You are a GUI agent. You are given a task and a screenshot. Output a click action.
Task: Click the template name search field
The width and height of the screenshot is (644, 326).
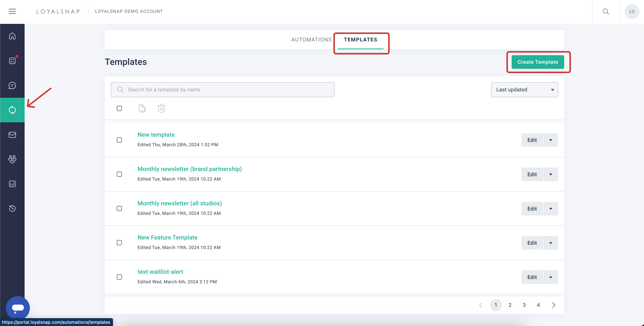223,90
